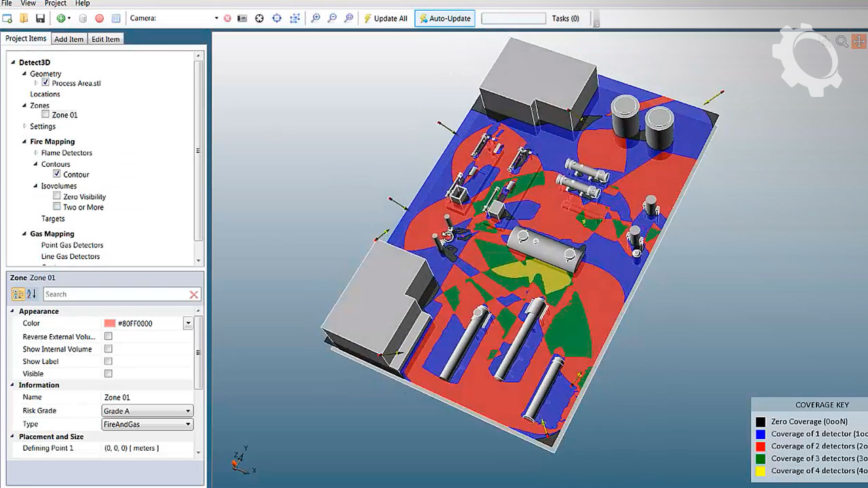
Task: Click the zoom out magnifier icon
Action: point(332,18)
